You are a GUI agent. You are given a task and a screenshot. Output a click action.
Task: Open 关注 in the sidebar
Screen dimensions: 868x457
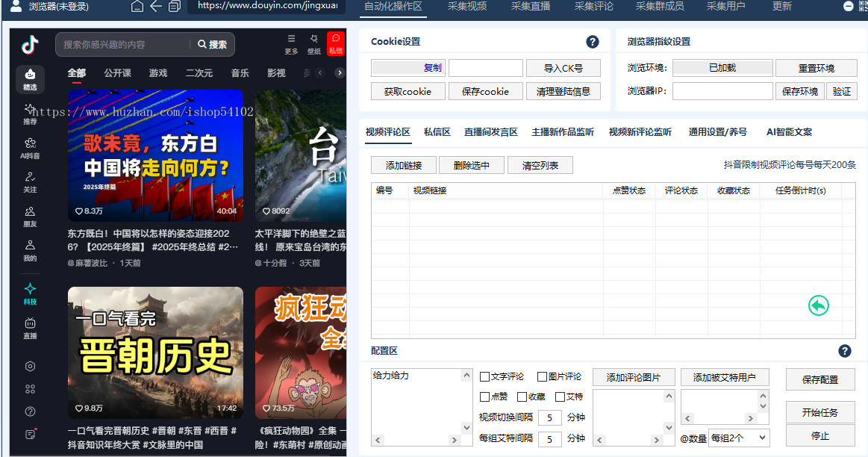coord(30,182)
